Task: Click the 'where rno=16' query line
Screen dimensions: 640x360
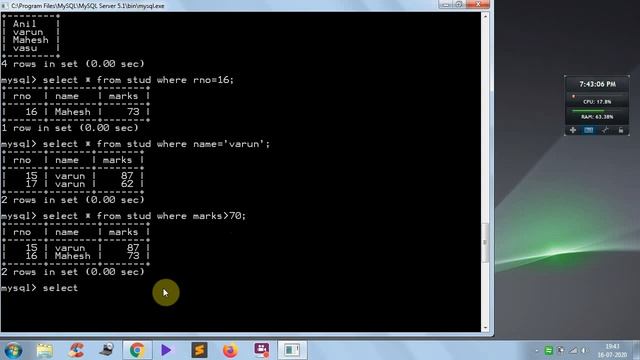Action: [118, 80]
